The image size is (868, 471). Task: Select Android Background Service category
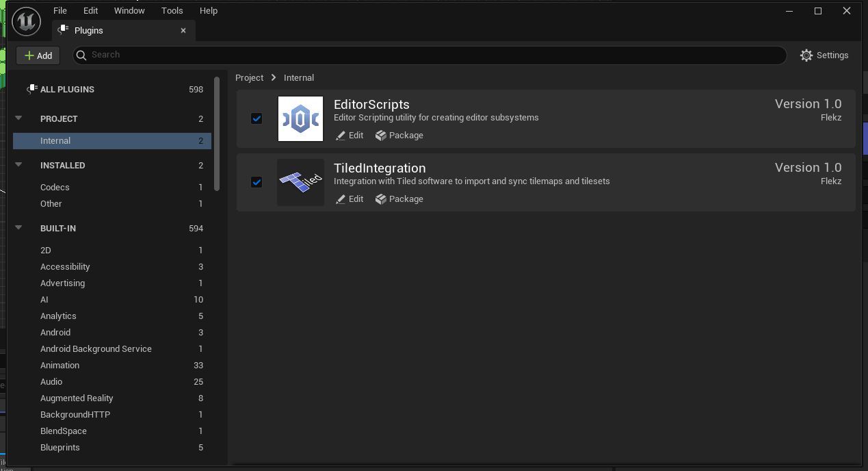coord(112,348)
